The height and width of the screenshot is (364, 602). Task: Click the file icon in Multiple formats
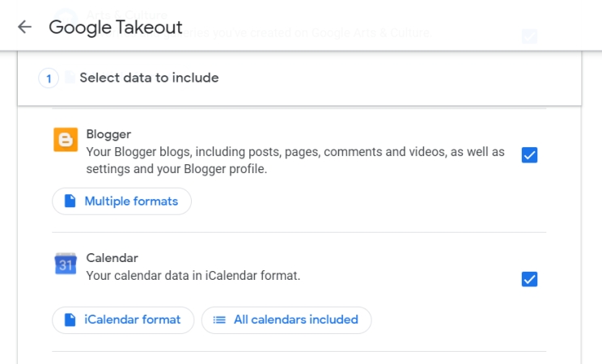[x=70, y=201]
